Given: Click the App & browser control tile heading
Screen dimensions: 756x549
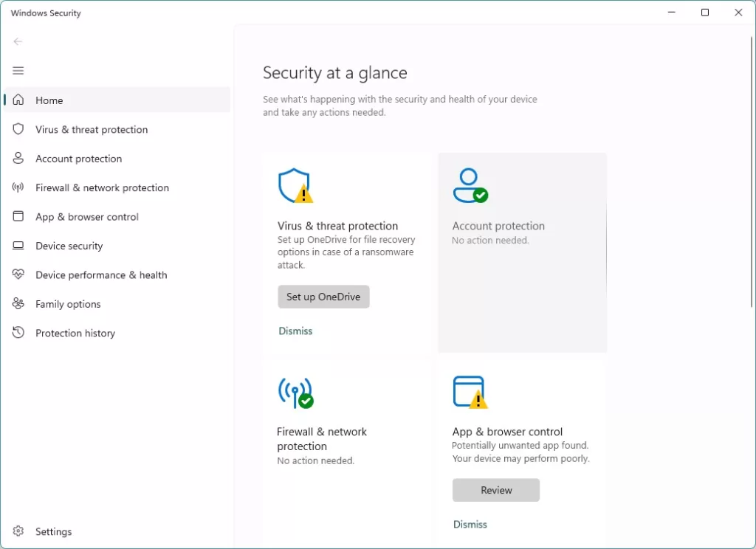Looking at the screenshot, I should coord(507,432).
